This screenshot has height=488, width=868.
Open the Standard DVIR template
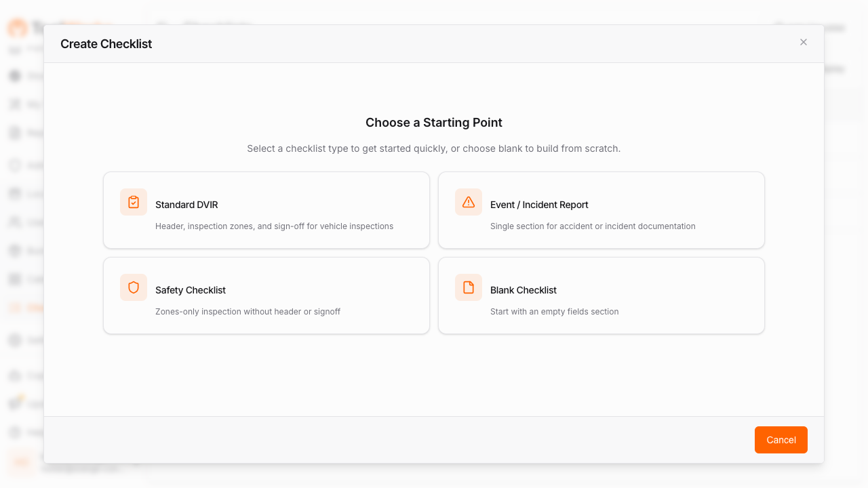266,209
